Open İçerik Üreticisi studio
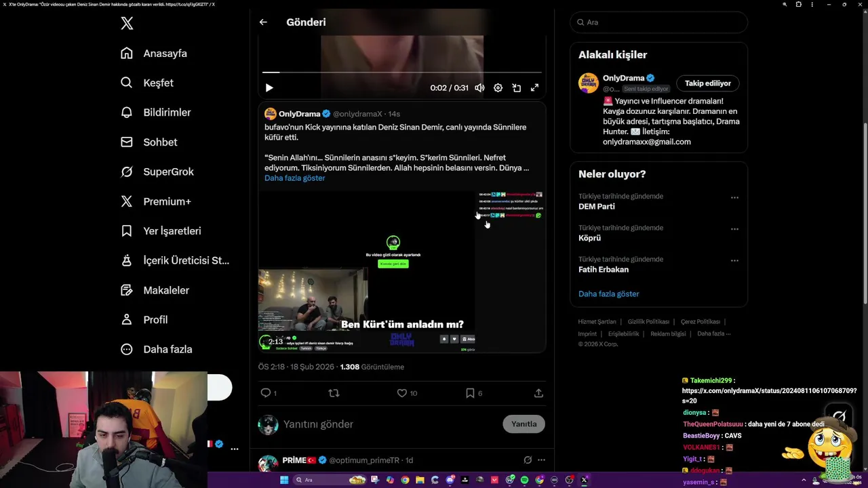868x488 pixels. (x=175, y=260)
